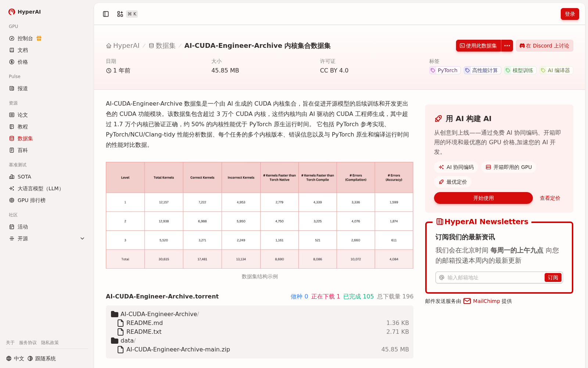The width and height of the screenshot is (588, 368).
Task: Open the 关于 footer link
Action: click(10, 343)
